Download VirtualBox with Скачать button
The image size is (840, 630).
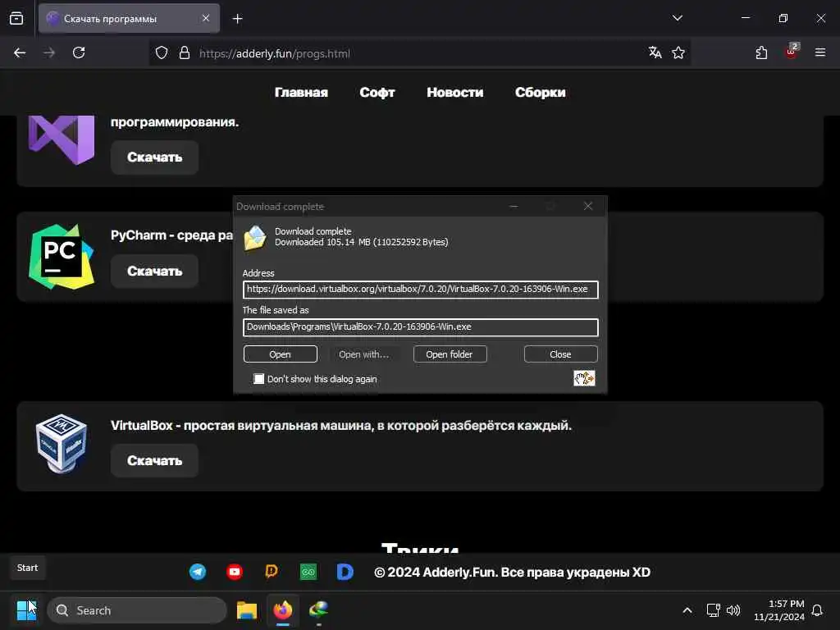pyautogui.click(x=154, y=461)
